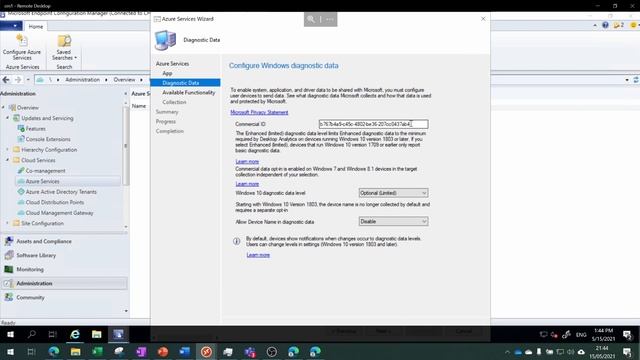
Task: Click the remote taskbar search icon
Action: coord(31,334)
